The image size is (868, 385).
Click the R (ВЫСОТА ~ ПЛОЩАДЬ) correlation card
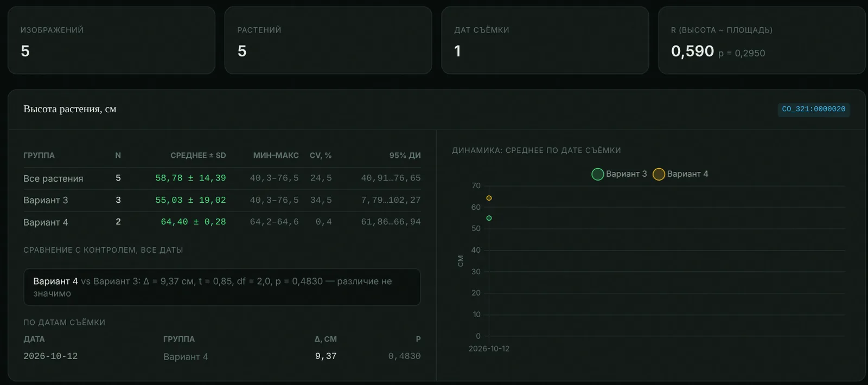(762, 40)
